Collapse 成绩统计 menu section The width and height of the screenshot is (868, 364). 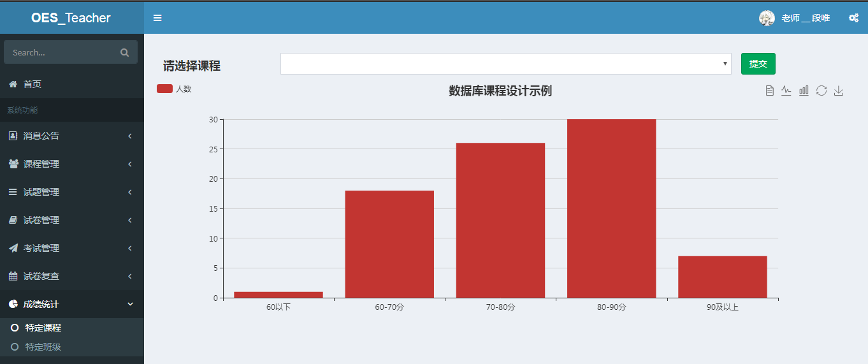tap(71, 304)
